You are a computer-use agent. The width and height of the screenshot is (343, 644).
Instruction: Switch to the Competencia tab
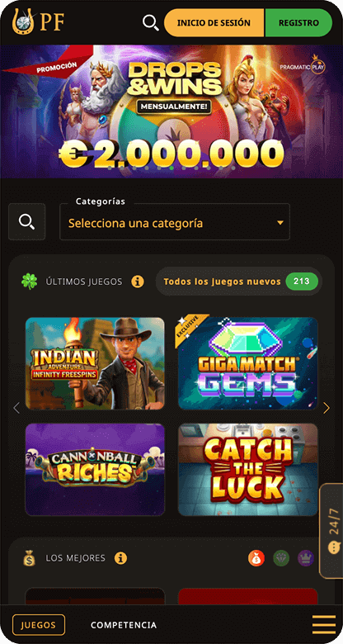point(124,625)
